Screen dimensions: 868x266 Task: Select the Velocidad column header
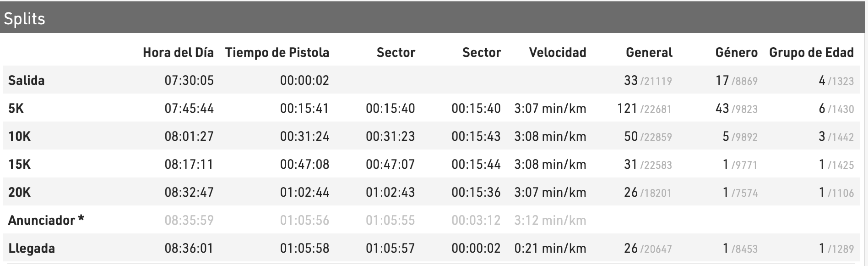coord(557,53)
